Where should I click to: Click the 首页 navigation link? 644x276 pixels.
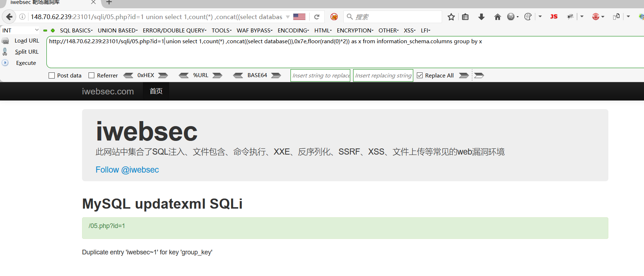tap(156, 91)
